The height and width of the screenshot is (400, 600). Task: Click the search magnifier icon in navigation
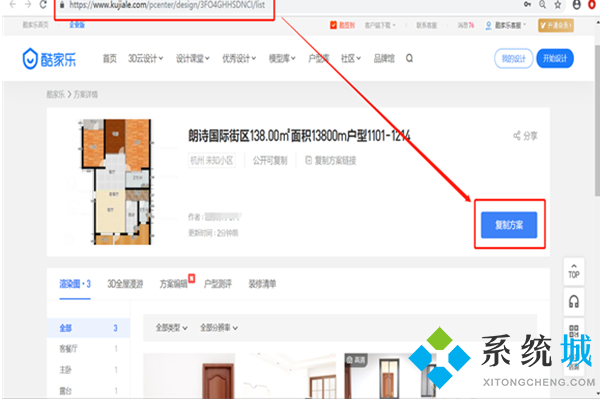point(409,58)
